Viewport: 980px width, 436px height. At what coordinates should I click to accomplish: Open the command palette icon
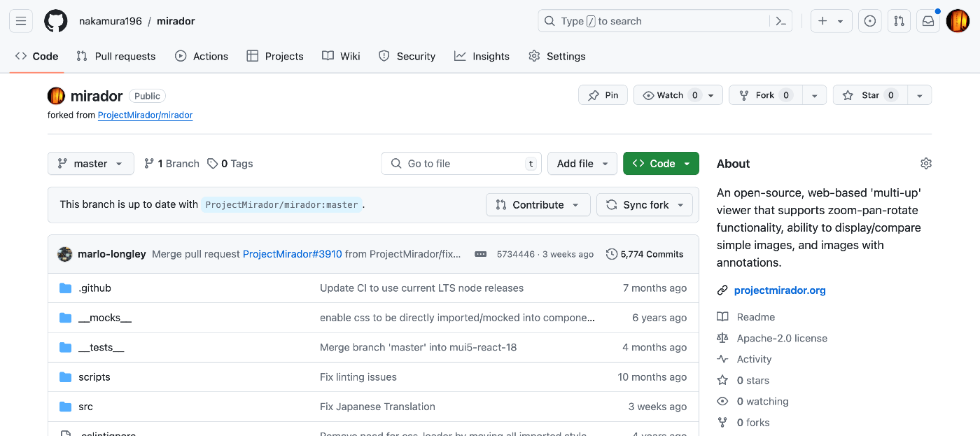pos(781,21)
